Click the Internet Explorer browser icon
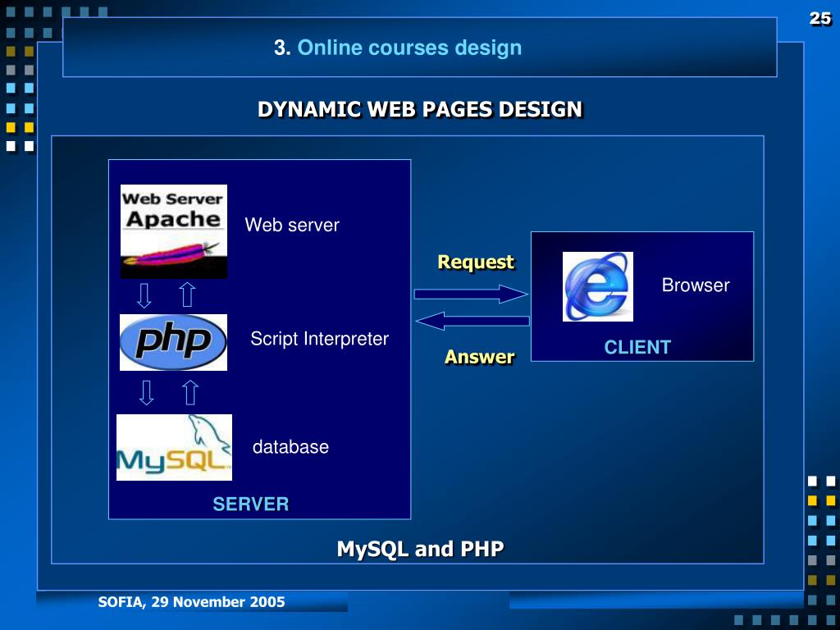Viewport: 840px width, 630px height. [598, 286]
